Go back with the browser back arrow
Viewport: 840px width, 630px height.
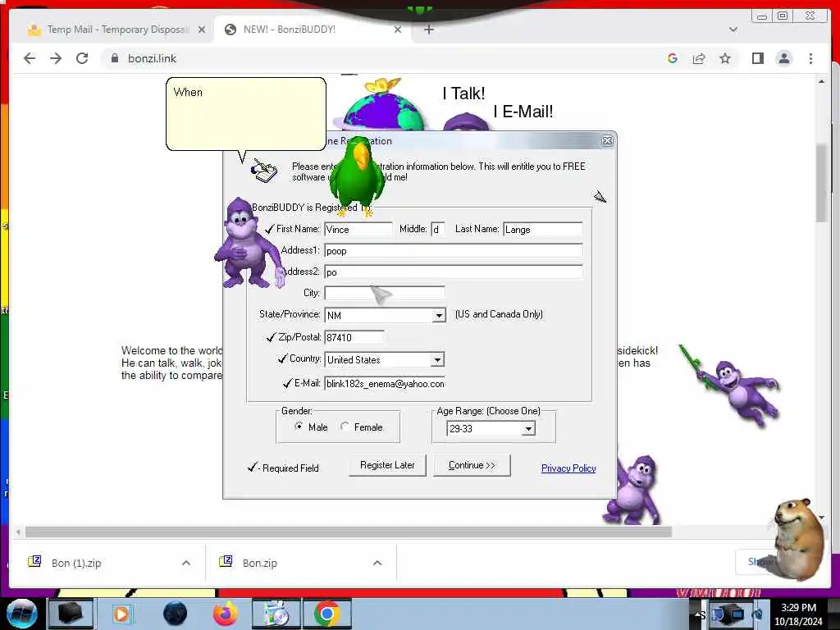point(30,58)
